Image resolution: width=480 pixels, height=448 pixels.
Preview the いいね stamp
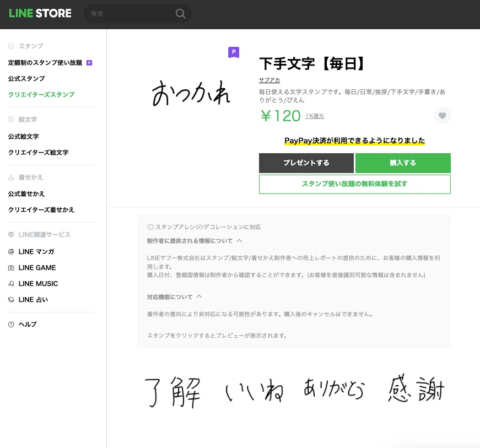(254, 390)
